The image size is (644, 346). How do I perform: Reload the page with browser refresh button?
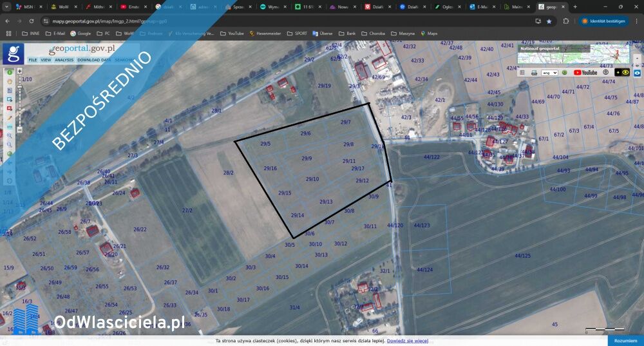(x=31, y=21)
